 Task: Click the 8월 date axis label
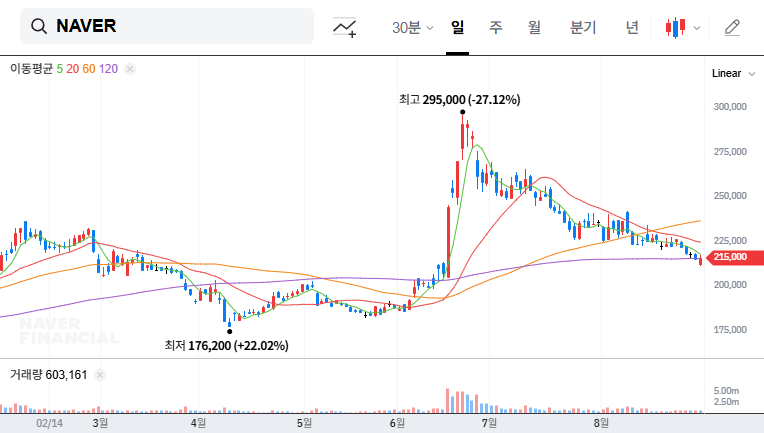601,423
